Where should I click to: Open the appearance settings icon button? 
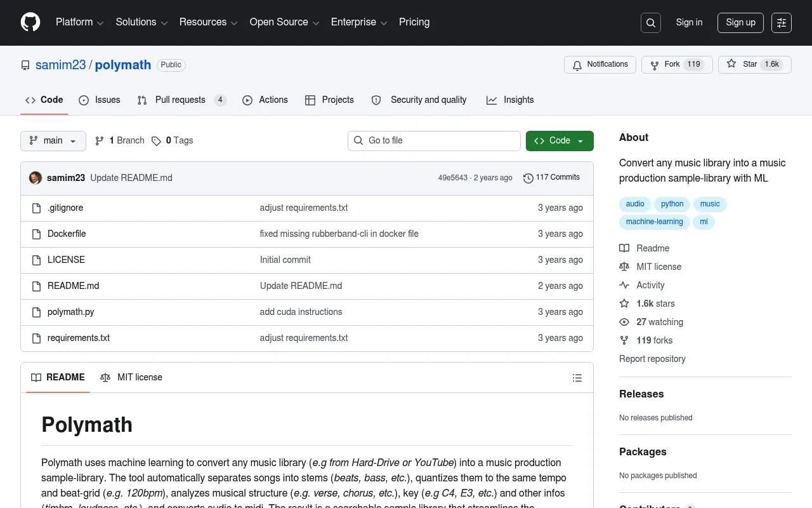782,23
